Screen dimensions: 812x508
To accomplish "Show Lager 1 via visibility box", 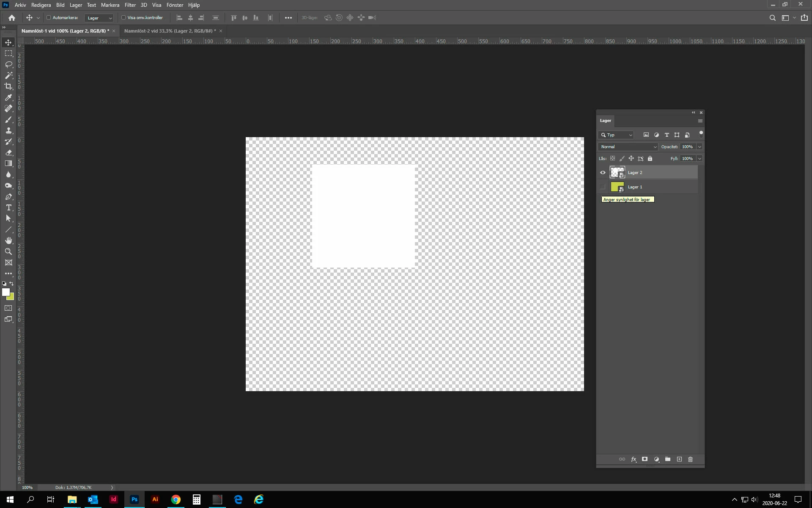I will pyautogui.click(x=603, y=187).
